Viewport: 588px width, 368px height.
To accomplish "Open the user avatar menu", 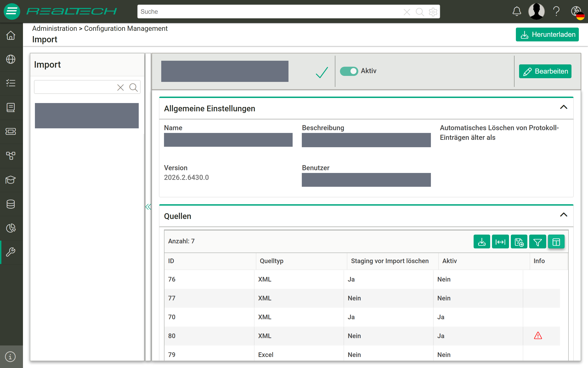I will 536,11.
